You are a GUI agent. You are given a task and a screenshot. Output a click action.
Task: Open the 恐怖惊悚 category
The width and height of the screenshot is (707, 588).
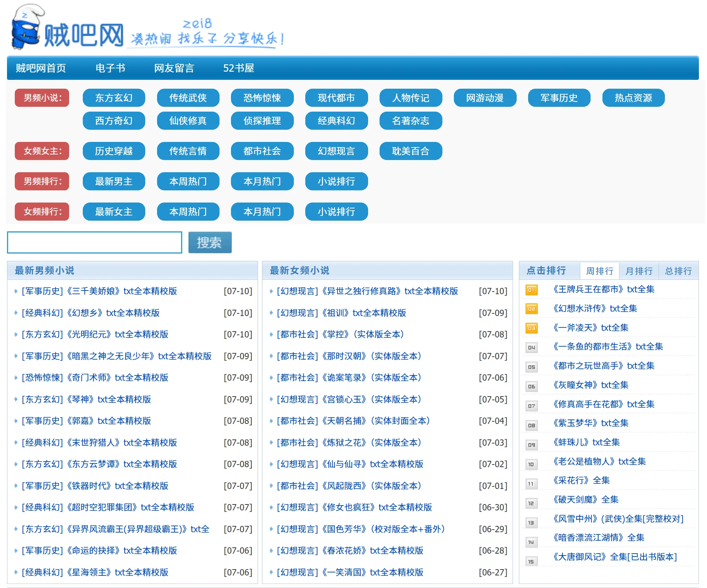[262, 98]
